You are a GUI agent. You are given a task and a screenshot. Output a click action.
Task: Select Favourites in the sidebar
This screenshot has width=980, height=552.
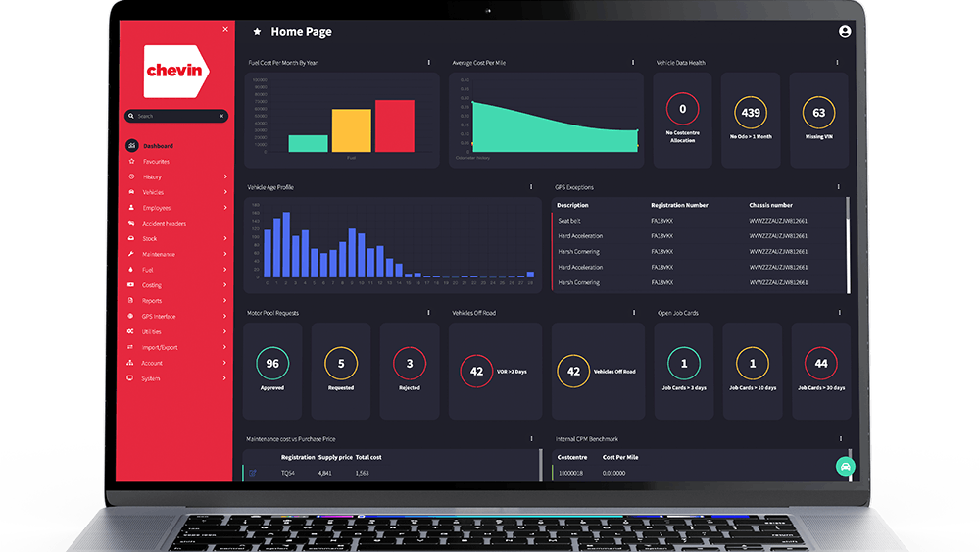(156, 162)
